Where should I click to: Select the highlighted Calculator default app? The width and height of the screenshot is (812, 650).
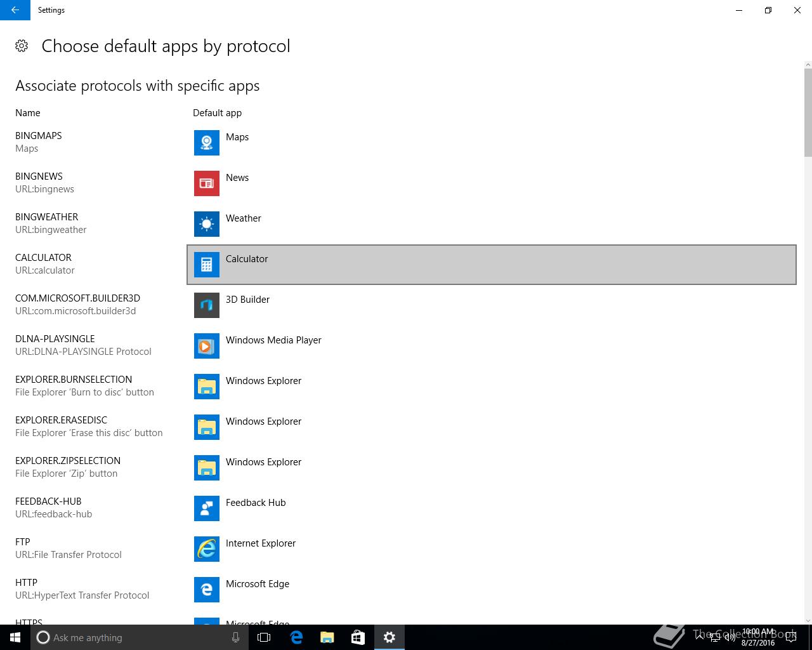[x=492, y=265]
